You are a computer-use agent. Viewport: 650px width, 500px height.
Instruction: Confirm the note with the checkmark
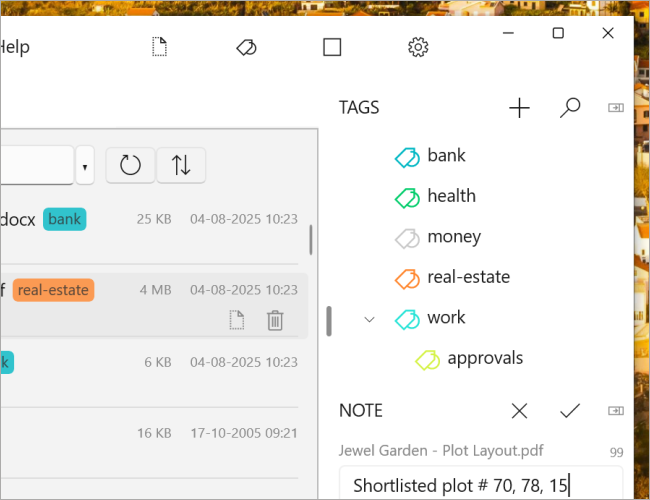point(570,410)
